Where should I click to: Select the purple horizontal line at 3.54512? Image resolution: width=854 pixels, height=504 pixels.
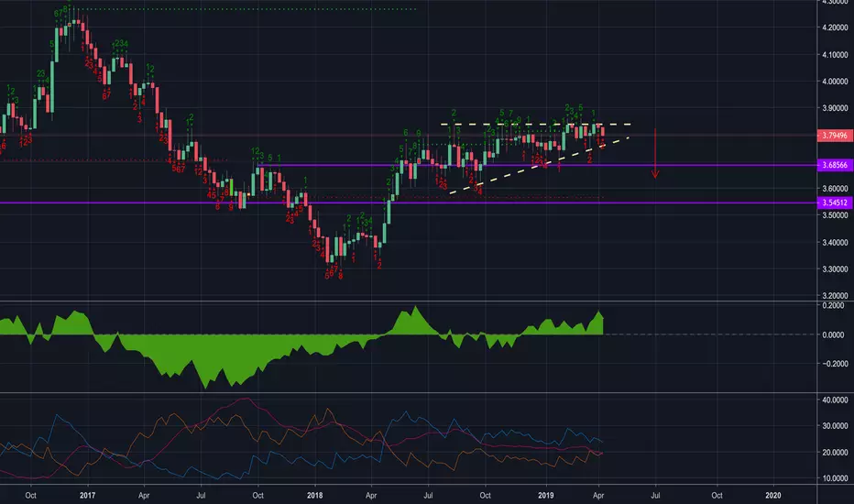tap(409, 203)
